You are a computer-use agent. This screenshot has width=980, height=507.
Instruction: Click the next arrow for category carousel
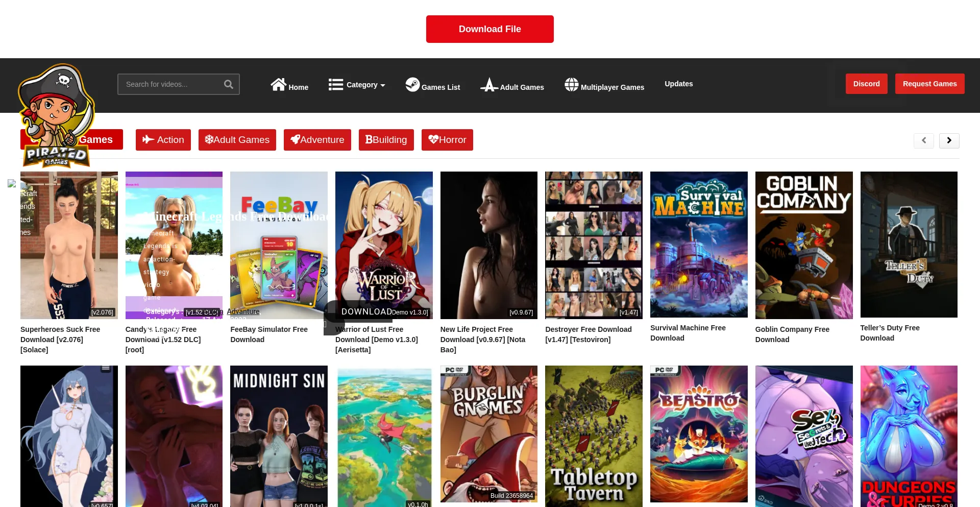click(x=949, y=140)
